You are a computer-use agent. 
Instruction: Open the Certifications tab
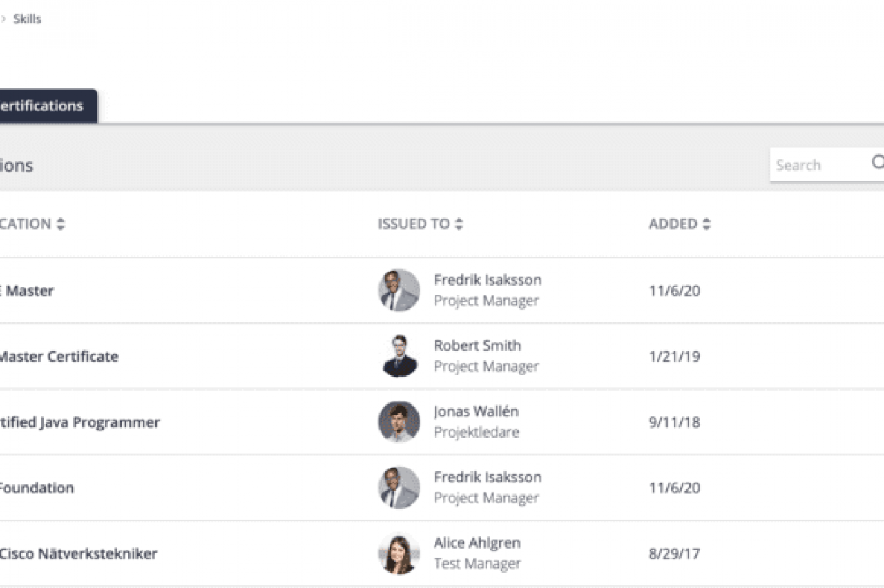click(41, 106)
